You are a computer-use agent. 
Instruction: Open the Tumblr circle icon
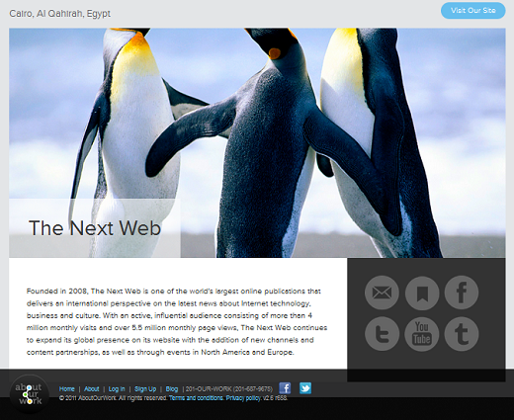tap(462, 334)
